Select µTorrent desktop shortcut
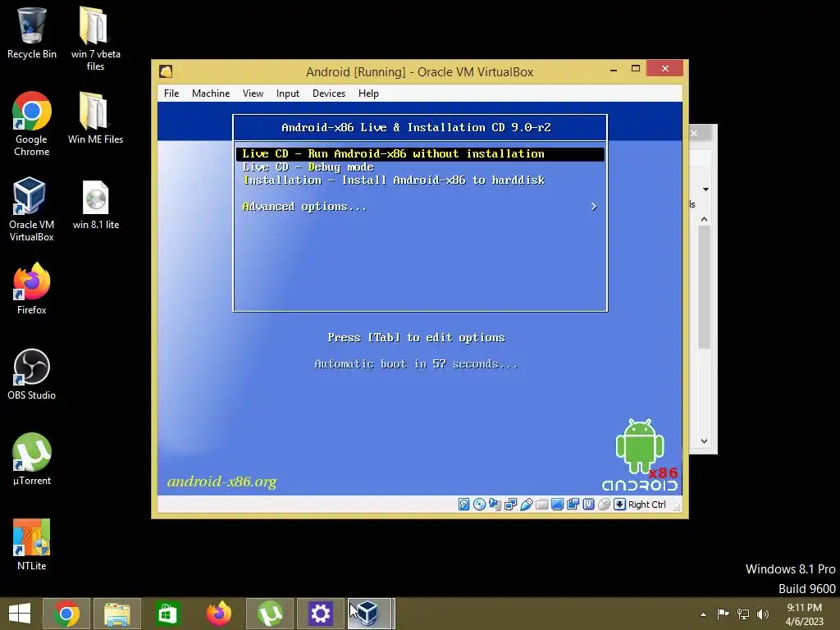 point(32,459)
